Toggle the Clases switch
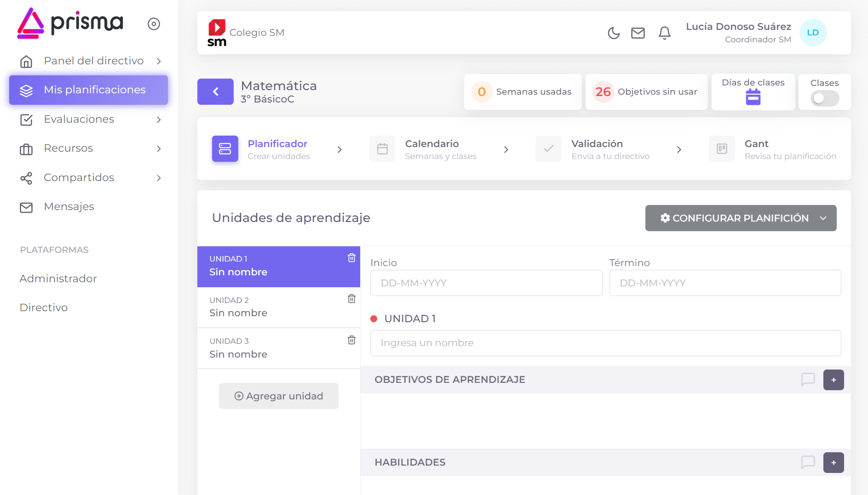The height and width of the screenshot is (495, 868). 824,98
